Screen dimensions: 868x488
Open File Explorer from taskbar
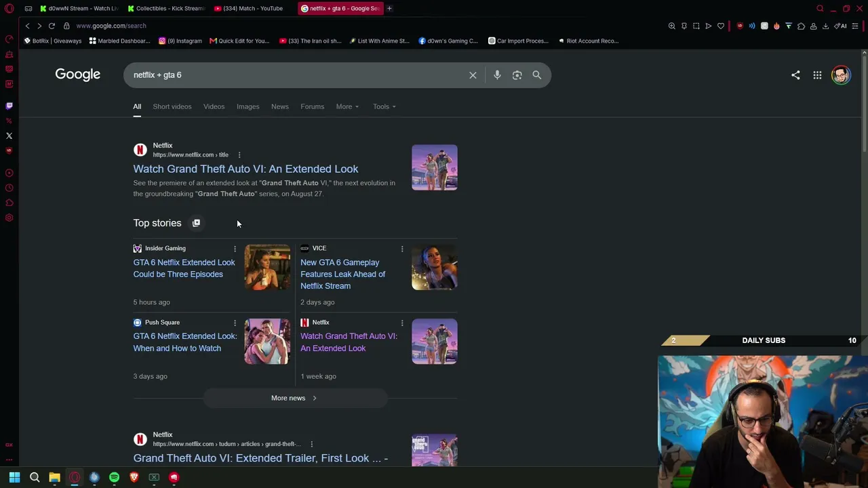click(54, 477)
